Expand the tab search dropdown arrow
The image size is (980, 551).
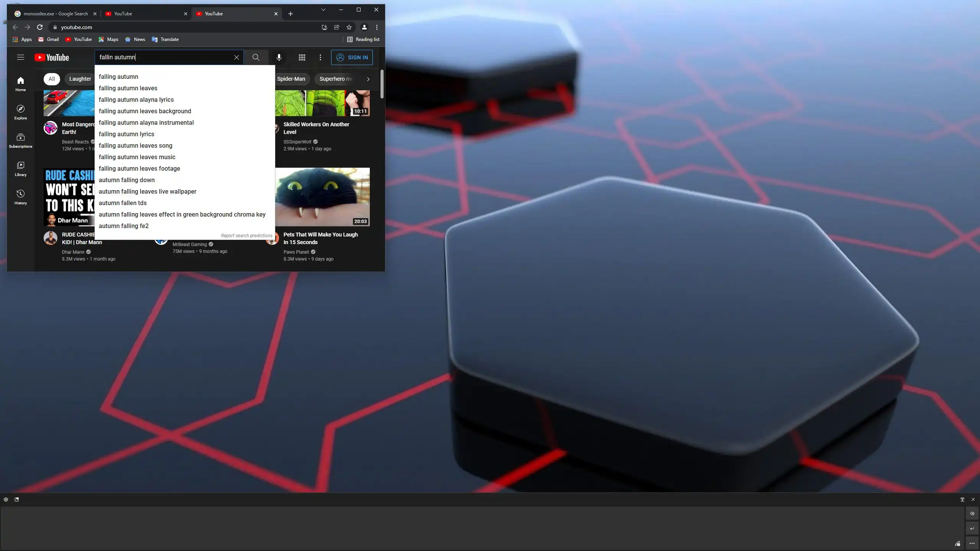(323, 10)
